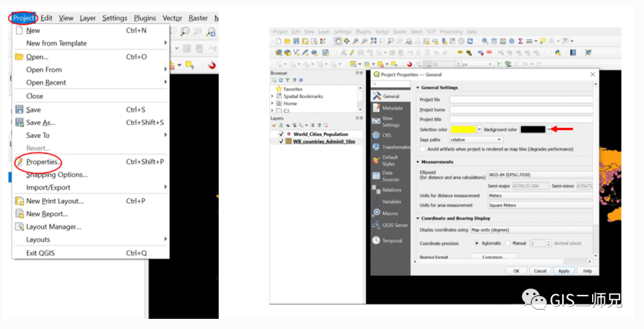Click Save Project disk icon in right toolbar

click(x=296, y=41)
